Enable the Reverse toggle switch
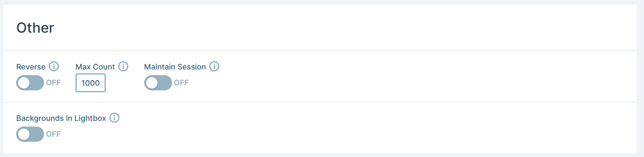 [x=30, y=83]
